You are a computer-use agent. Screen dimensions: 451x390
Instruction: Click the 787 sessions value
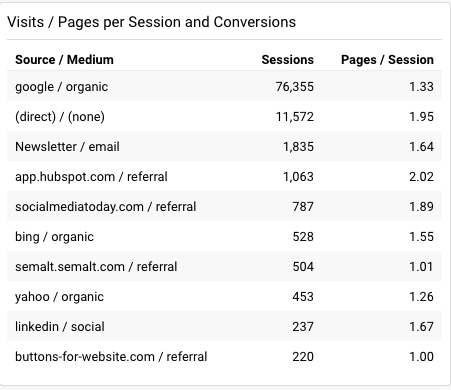click(x=303, y=207)
